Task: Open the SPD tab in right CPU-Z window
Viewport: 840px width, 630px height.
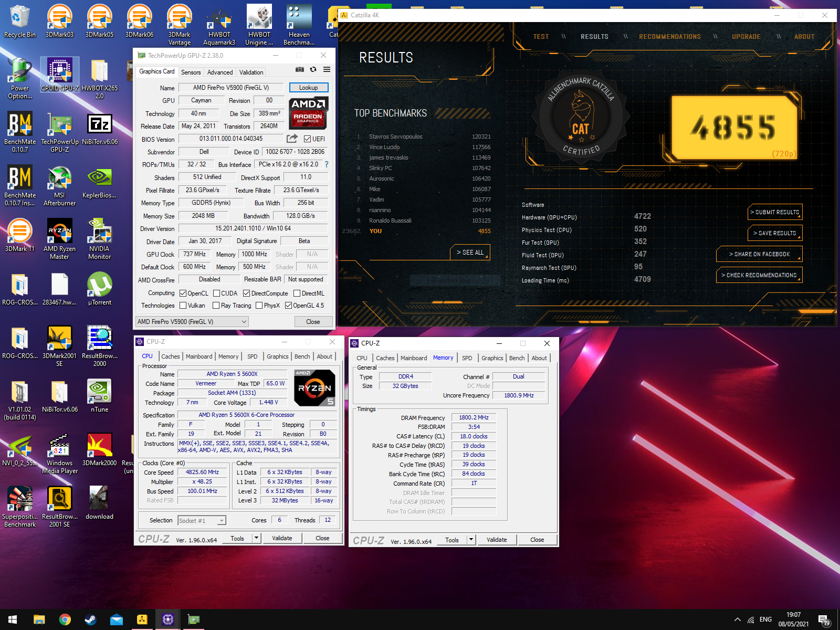Action: click(x=467, y=358)
